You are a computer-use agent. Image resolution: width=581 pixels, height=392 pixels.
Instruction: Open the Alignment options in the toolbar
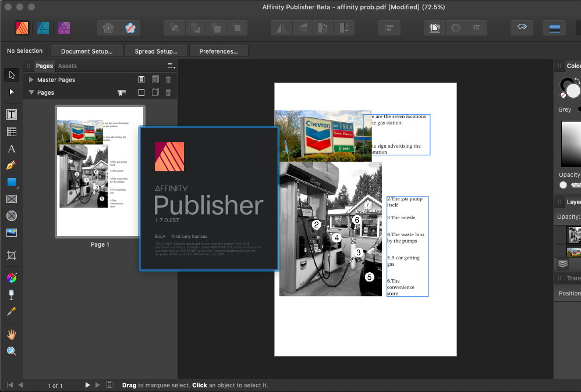[x=389, y=28]
